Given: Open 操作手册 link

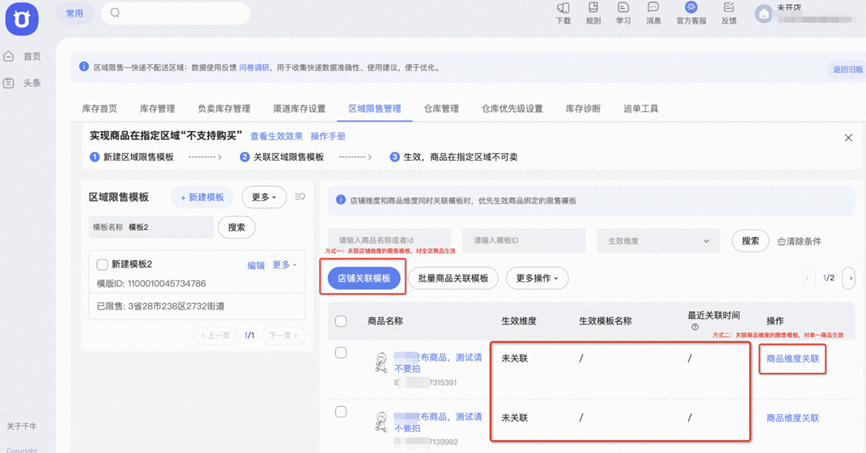Looking at the screenshot, I should (328, 136).
